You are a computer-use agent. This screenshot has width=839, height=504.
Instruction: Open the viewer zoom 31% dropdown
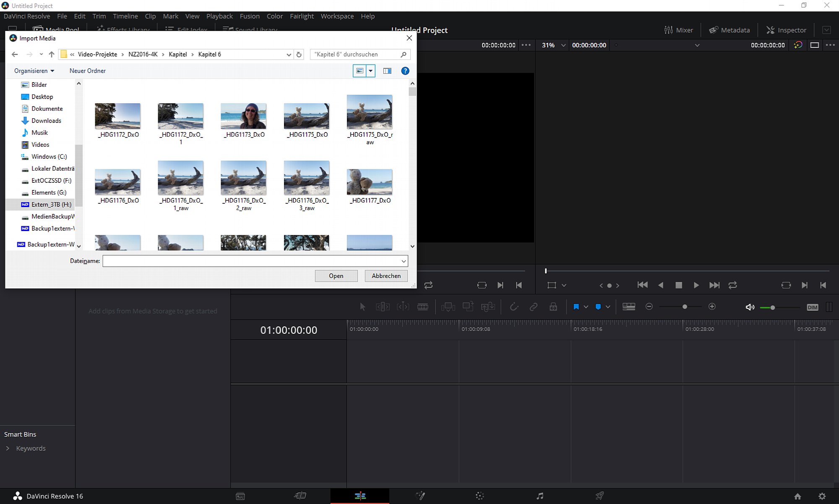[553, 45]
